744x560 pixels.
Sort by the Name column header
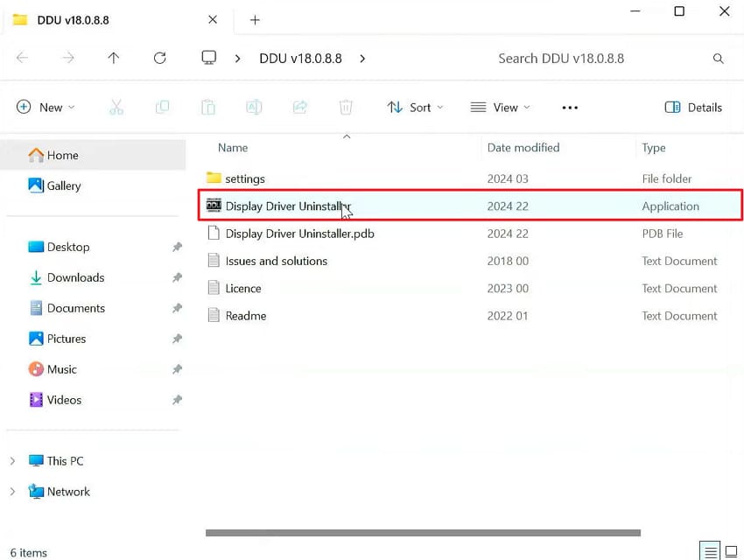coord(233,148)
